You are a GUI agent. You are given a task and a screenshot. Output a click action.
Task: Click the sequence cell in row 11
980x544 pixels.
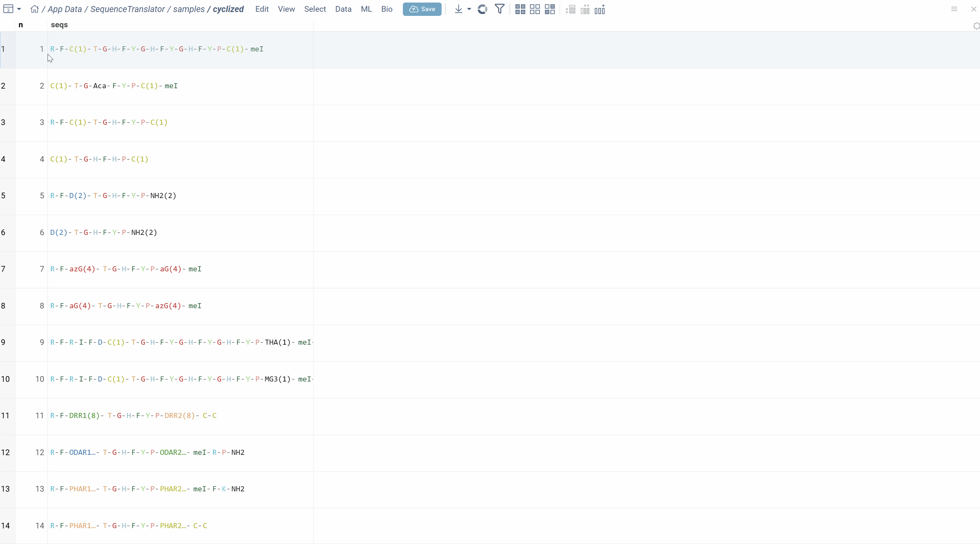(x=180, y=416)
